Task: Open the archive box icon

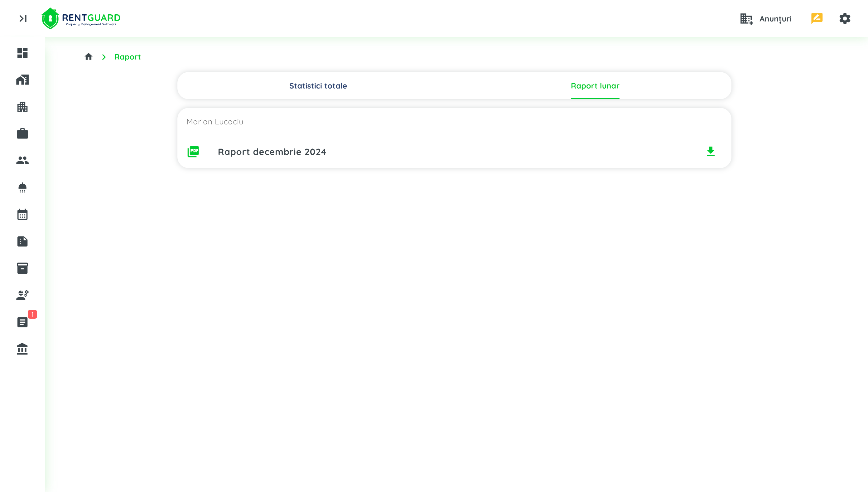Action: pos(22,268)
